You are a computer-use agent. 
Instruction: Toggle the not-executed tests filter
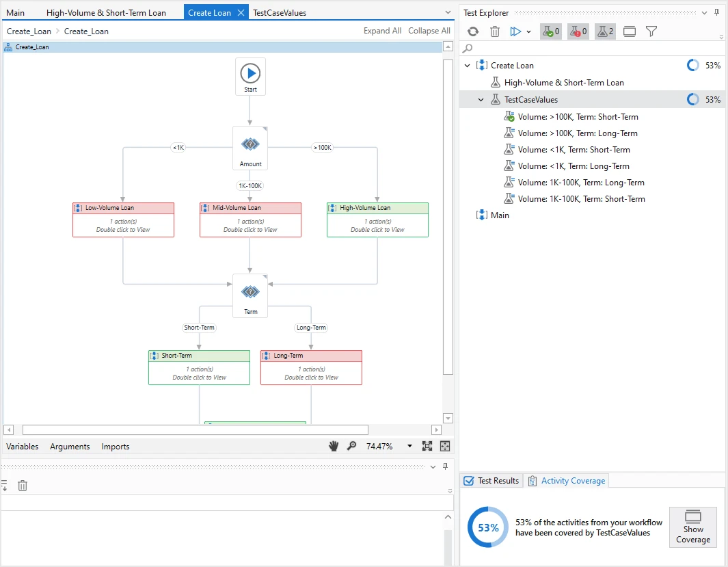[606, 31]
